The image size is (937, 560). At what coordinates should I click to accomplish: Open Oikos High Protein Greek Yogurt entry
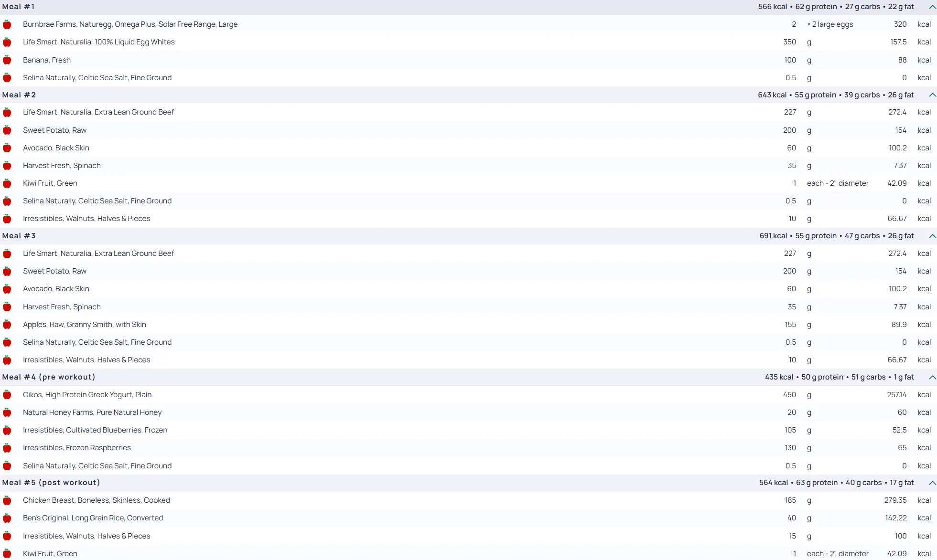87,395
